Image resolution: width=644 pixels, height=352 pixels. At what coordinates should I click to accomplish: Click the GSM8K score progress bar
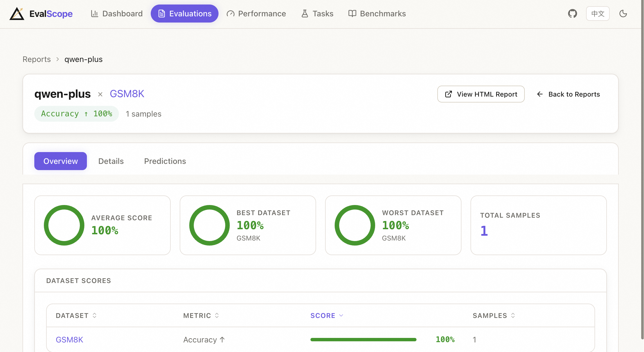coord(363,340)
